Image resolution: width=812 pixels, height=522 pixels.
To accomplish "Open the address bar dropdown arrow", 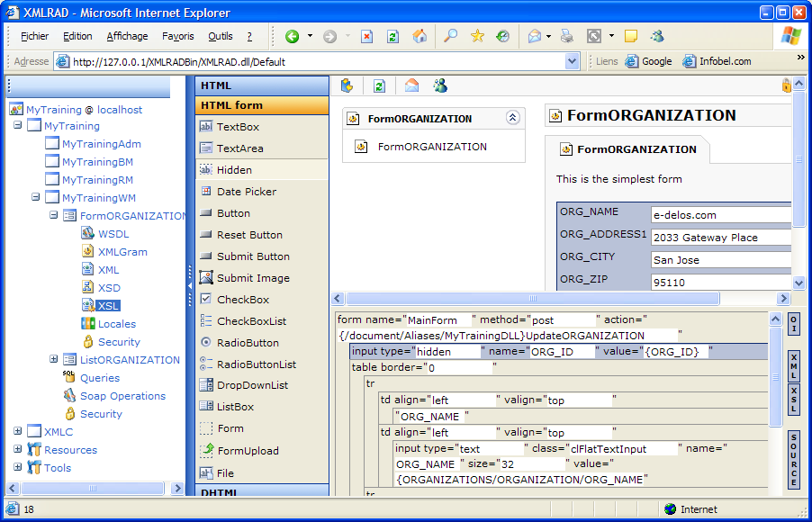I will pos(573,62).
